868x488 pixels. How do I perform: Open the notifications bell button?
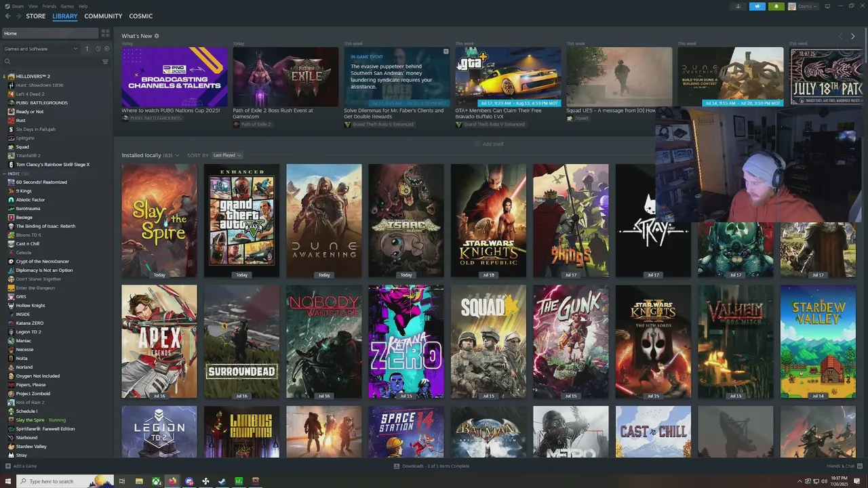tap(776, 6)
